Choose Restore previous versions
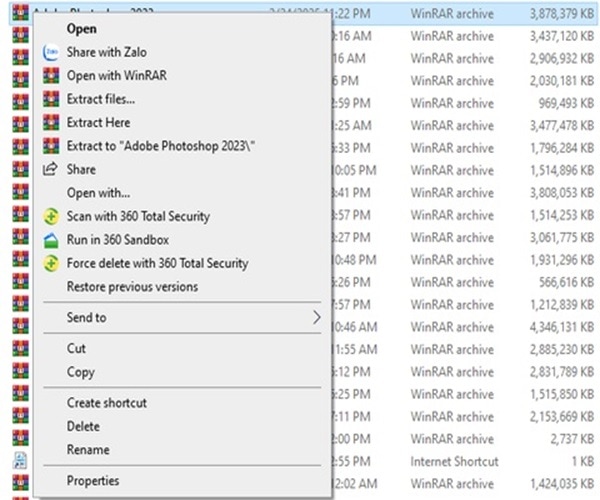 point(132,287)
